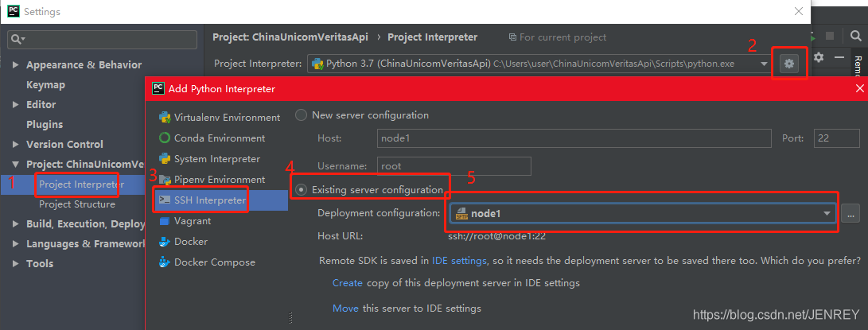Click the IDE settings link
Image resolution: width=868 pixels, height=330 pixels.
click(x=459, y=260)
